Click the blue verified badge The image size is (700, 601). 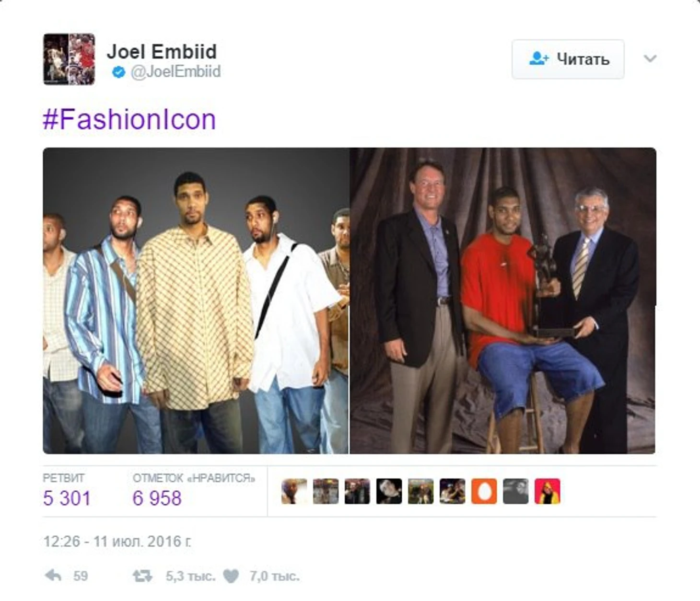[x=118, y=72]
